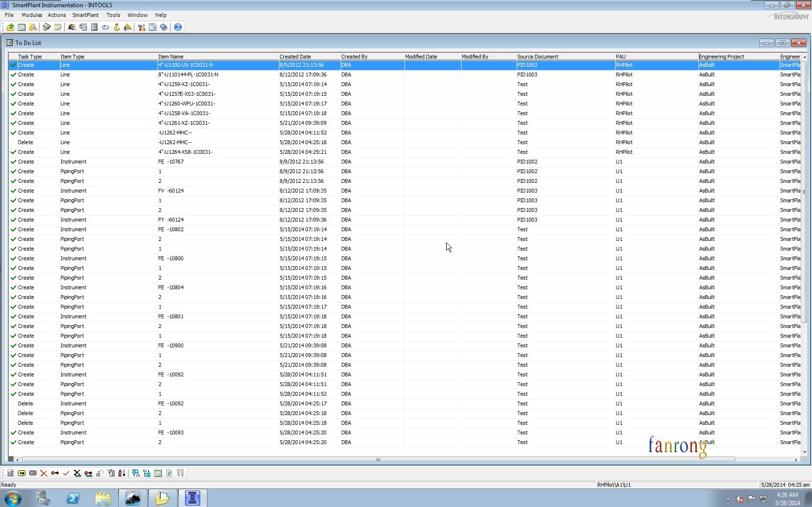This screenshot has height=507, width=812.
Task: Click the wiring cables toolbar icon
Action: (x=72, y=27)
